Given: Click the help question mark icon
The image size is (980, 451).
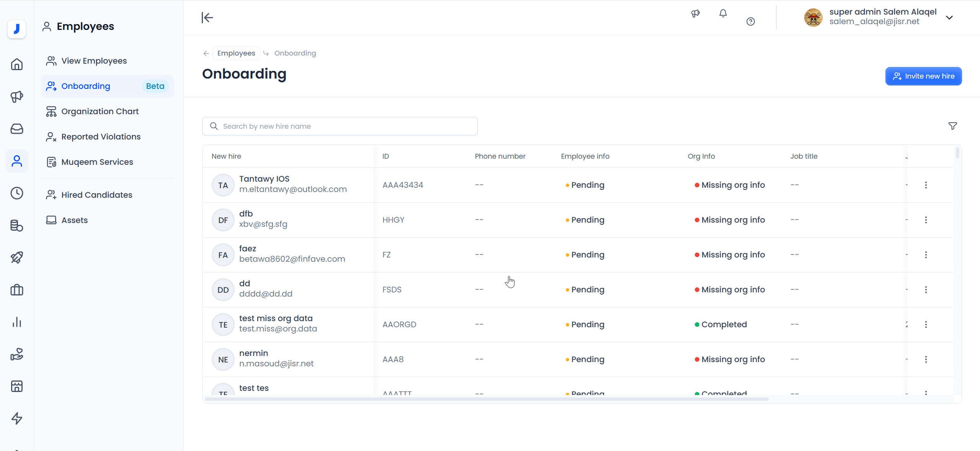Looking at the screenshot, I should [750, 21].
